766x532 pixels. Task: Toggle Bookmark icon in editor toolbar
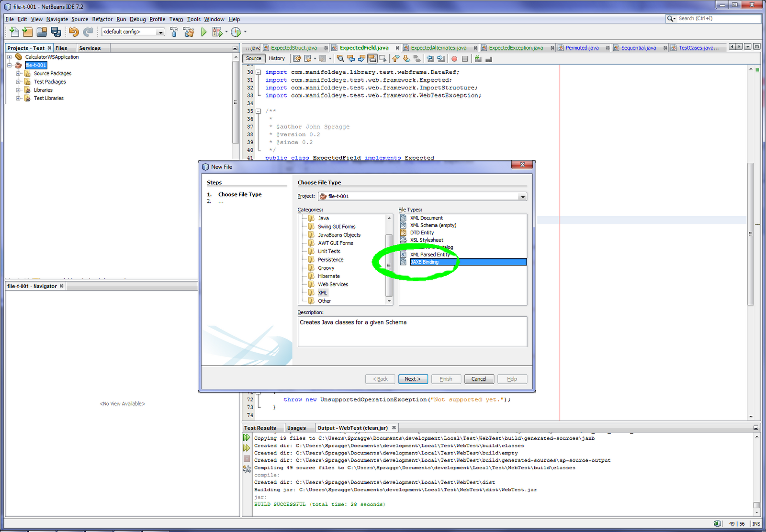pyautogui.click(x=417, y=58)
